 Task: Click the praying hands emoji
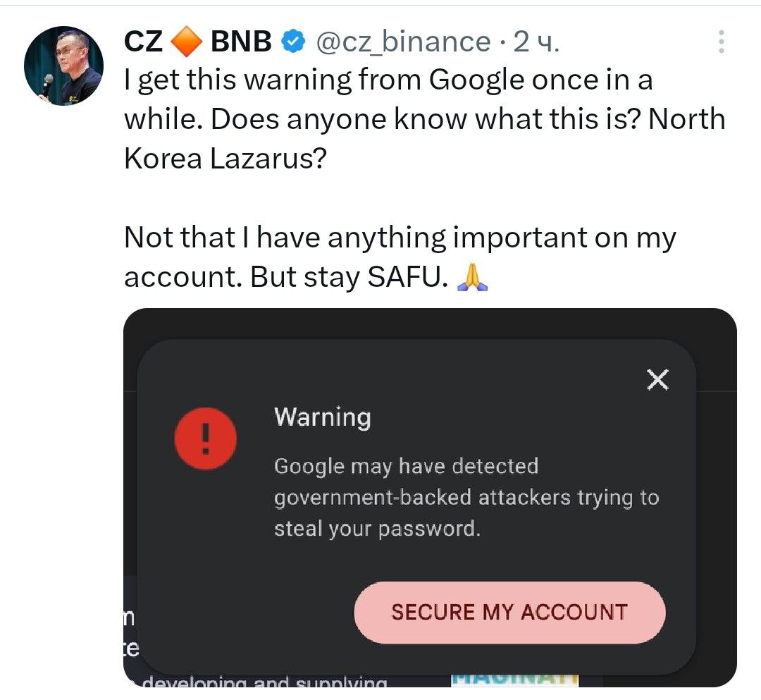click(x=472, y=277)
